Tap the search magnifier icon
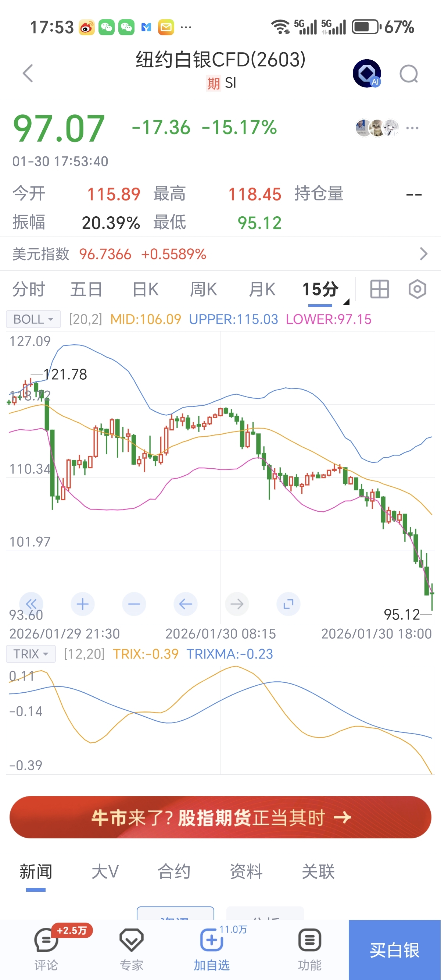441x980 pixels. click(x=409, y=74)
